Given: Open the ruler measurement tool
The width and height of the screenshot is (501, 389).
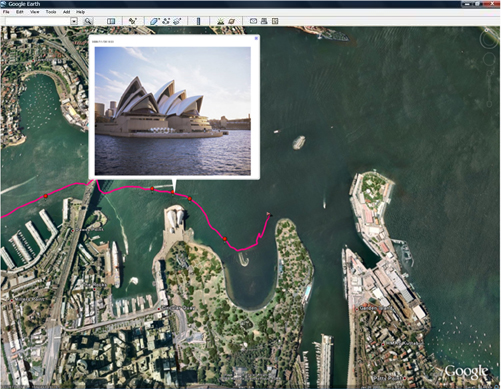Looking at the screenshot, I should pos(198,21).
